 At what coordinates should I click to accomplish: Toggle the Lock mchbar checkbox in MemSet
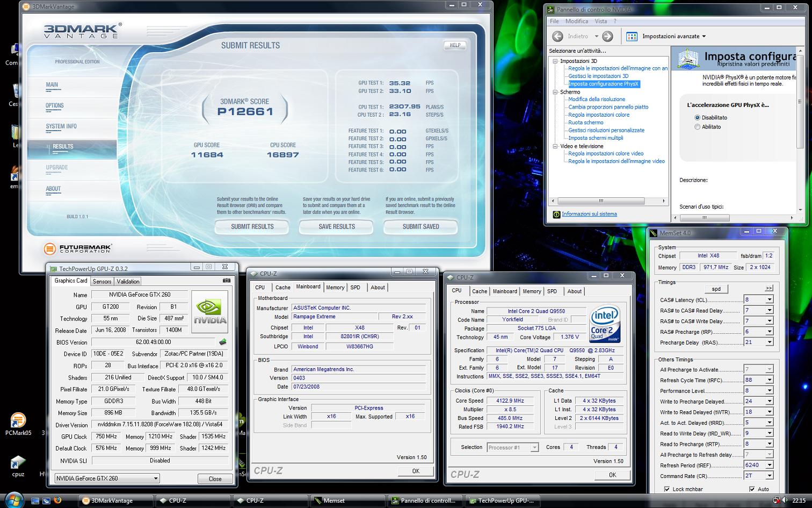point(667,489)
